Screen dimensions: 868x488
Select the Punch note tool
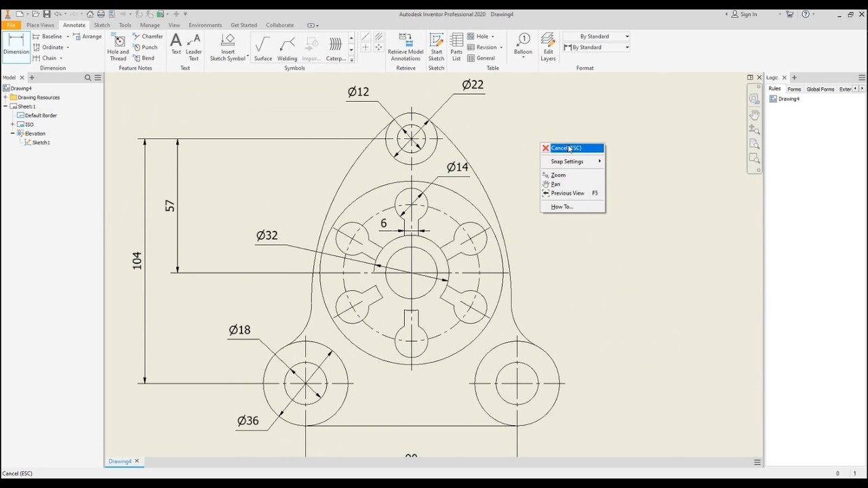pos(145,47)
